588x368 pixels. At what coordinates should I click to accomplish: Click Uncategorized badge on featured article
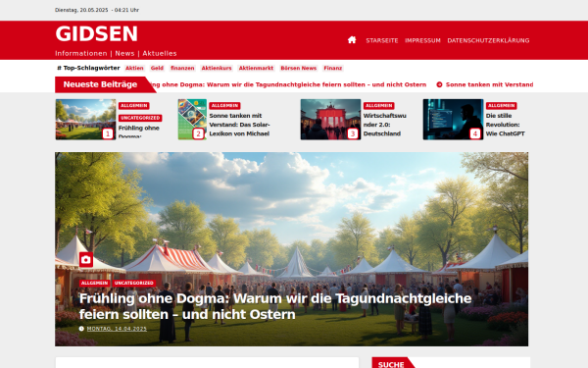click(134, 284)
